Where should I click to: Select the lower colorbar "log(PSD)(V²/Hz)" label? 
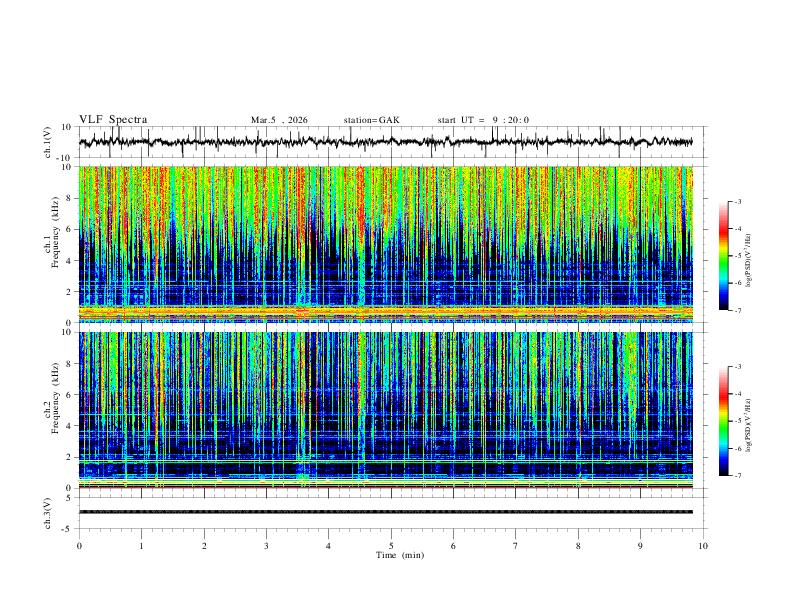point(749,426)
